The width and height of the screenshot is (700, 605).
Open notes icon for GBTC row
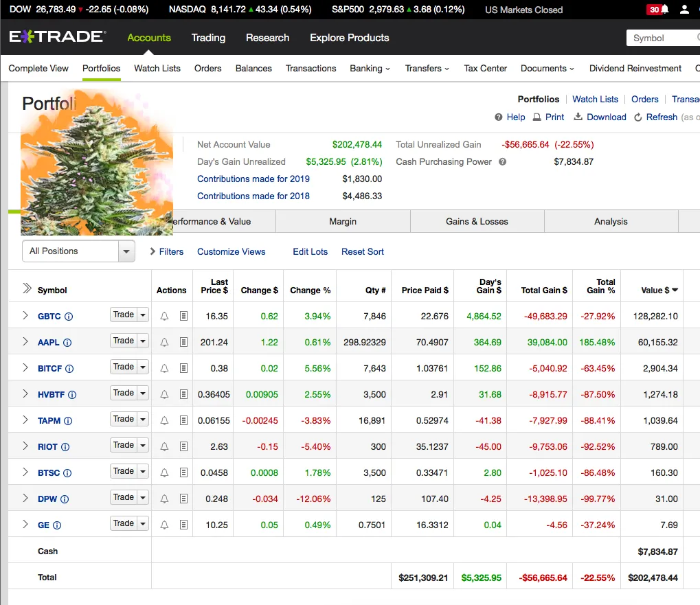coord(183,317)
